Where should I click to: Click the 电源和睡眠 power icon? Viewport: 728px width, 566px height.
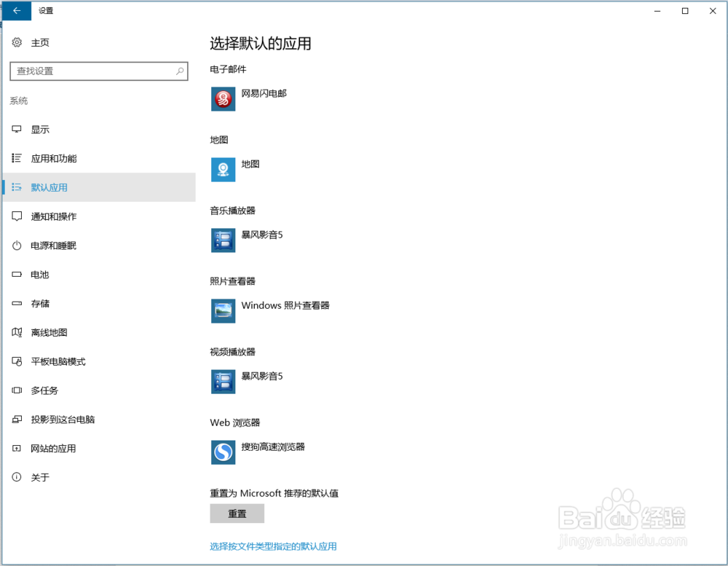17,245
